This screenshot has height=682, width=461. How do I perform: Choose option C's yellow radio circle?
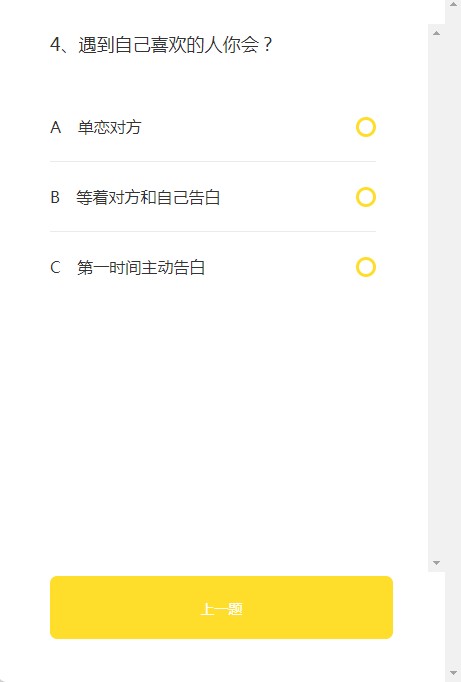[366, 267]
